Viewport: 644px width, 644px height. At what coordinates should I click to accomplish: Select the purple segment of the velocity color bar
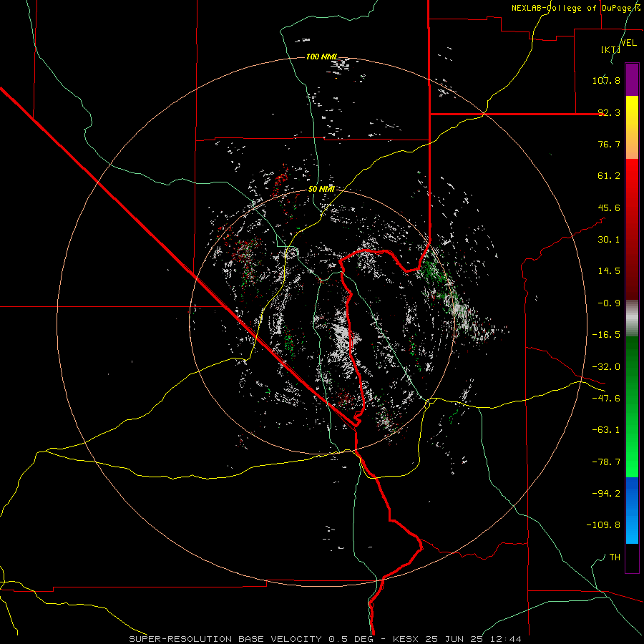[x=632, y=79]
